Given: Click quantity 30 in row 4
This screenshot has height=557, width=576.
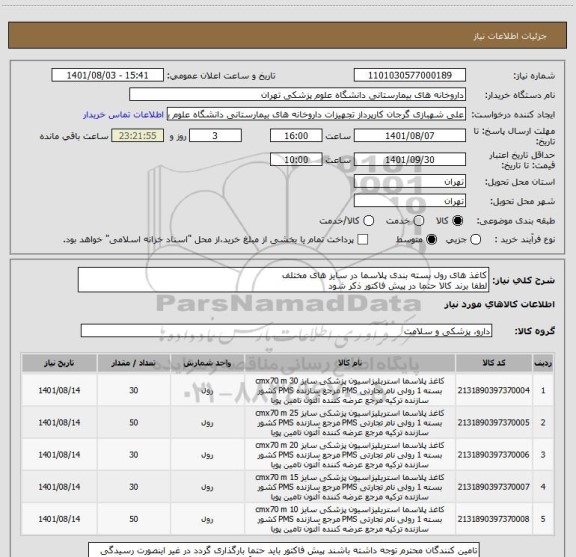Looking at the screenshot, I should (x=134, y=487).
